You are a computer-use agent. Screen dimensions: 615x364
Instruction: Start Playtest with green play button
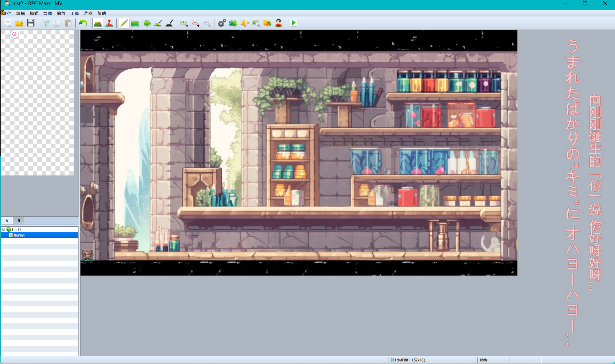coord(294,23)
